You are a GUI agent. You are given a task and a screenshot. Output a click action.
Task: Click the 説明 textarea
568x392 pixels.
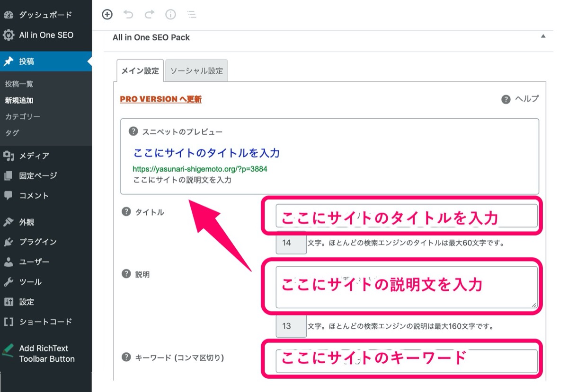(407, 287)
